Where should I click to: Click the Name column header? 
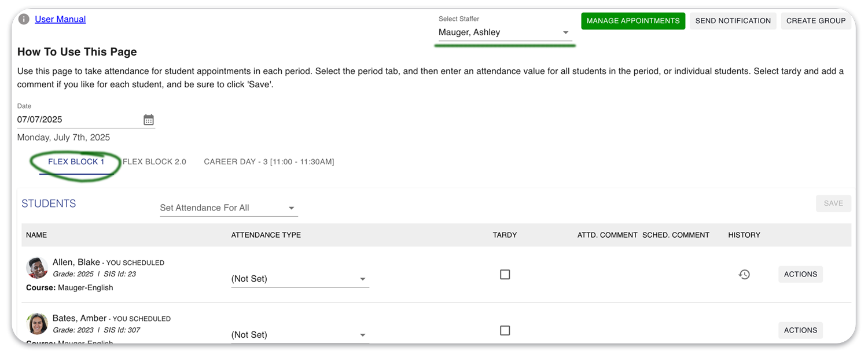(x=36, y=235)
